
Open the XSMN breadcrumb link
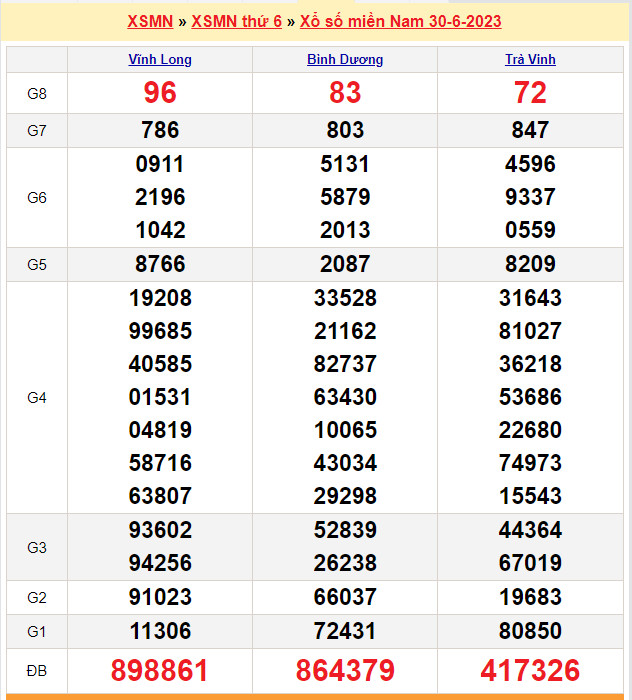(x=150, y=21)
